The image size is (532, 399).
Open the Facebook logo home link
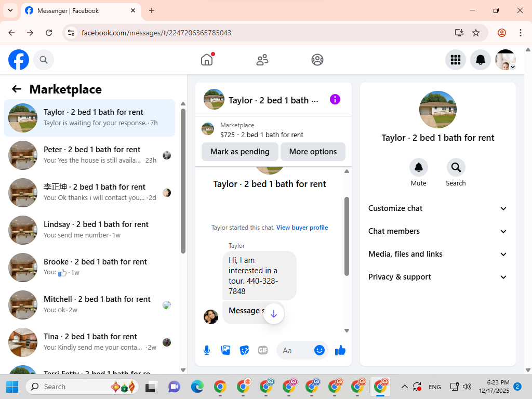[19, 60]
